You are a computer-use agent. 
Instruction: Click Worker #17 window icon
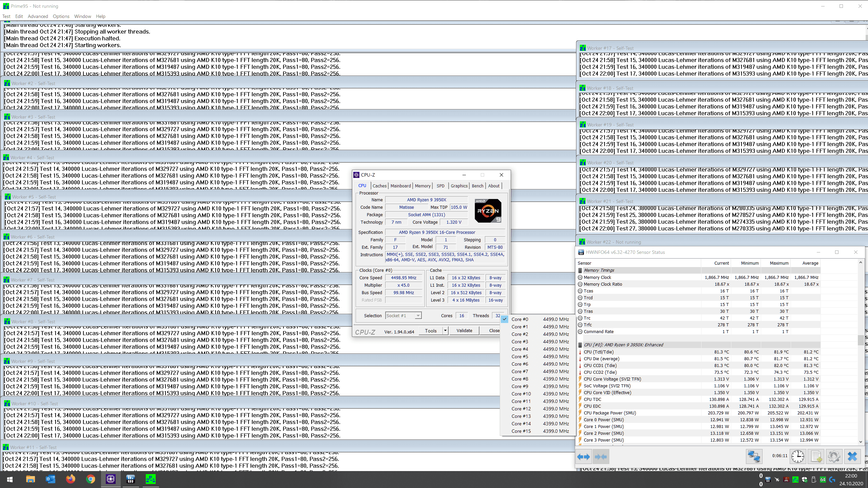coord(583,48)
